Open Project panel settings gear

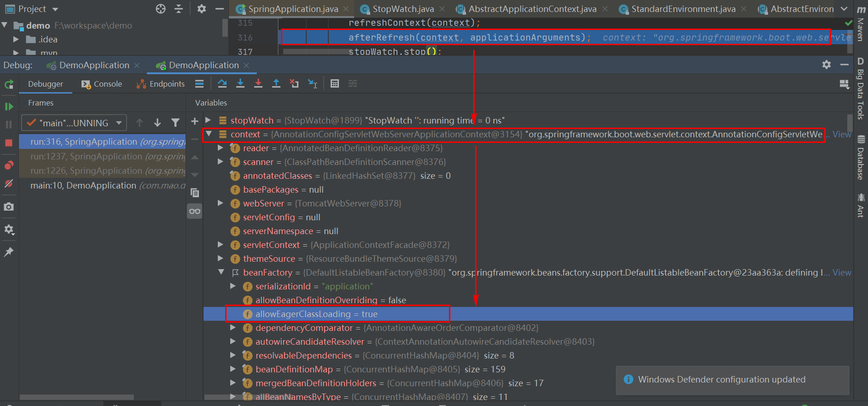click(202, 9)
